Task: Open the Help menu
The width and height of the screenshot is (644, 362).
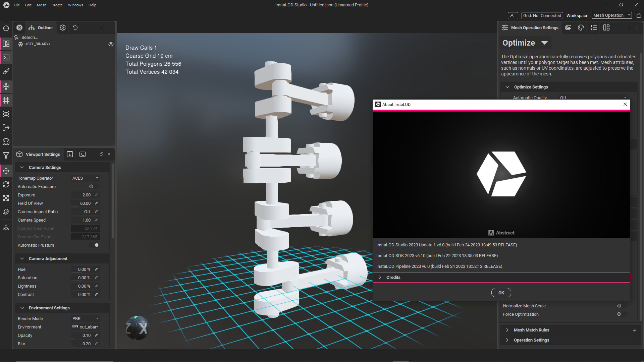Action: tap(92, 5)
